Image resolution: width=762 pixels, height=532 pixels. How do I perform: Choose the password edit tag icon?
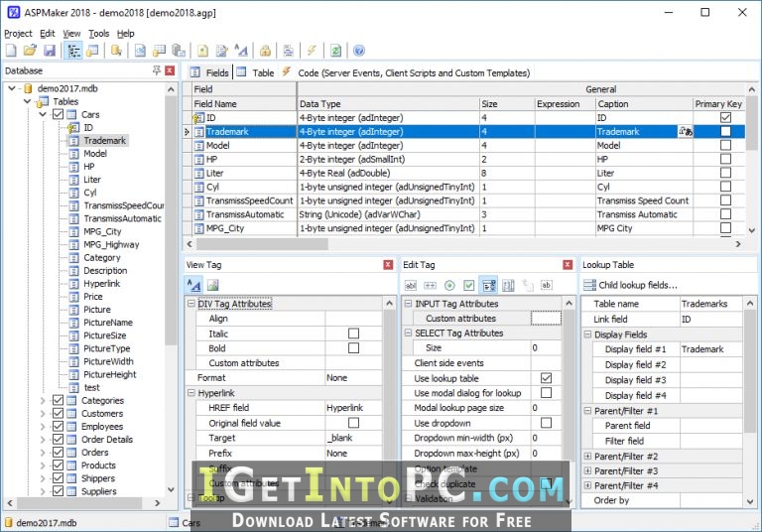coord(430,285)
